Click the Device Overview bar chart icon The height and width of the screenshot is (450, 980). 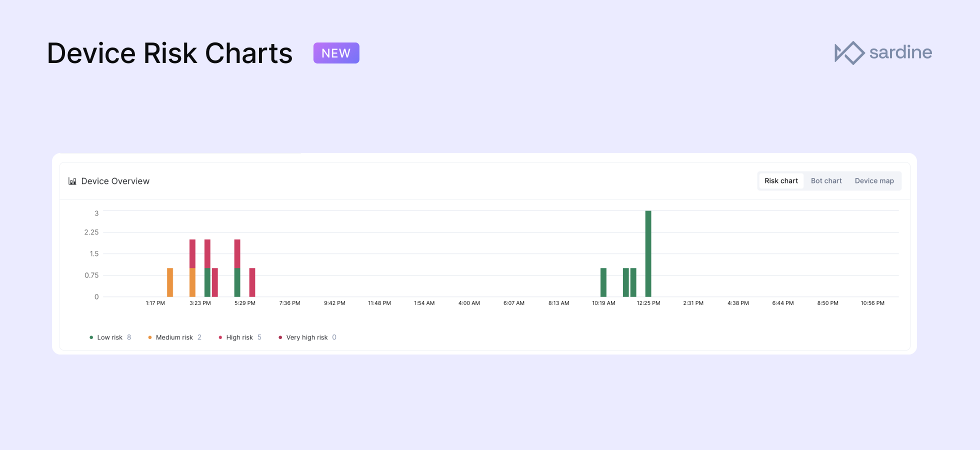pos(72,181)
